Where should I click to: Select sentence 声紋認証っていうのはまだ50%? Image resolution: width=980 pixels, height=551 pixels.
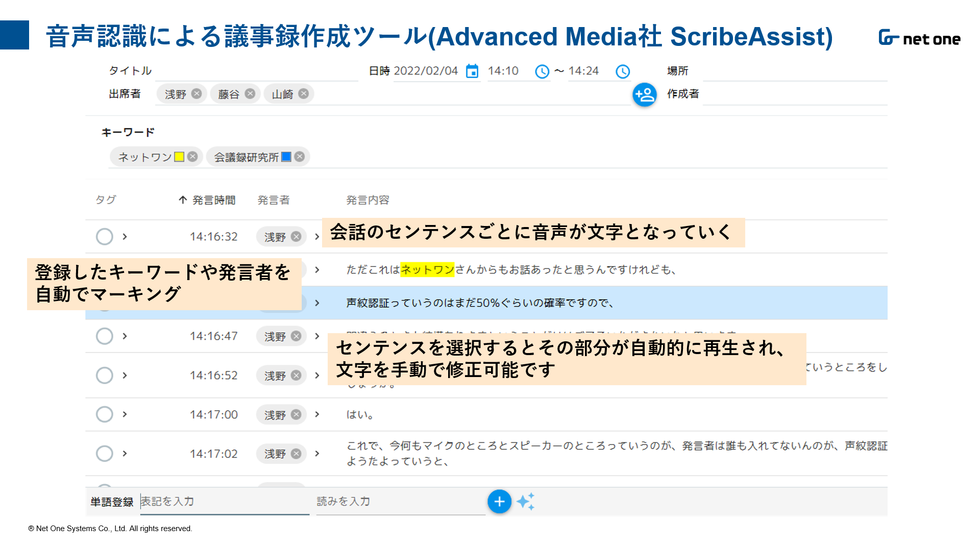480,303
